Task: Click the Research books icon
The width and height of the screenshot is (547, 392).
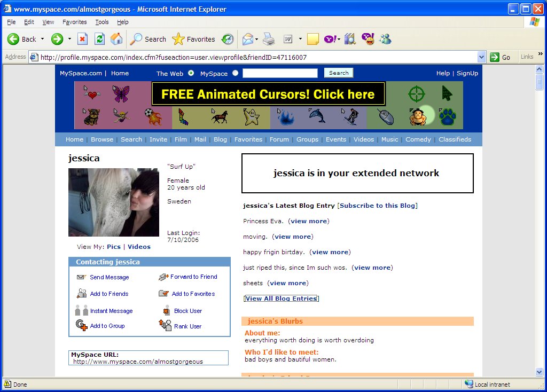Action: [x=350, y=39]
